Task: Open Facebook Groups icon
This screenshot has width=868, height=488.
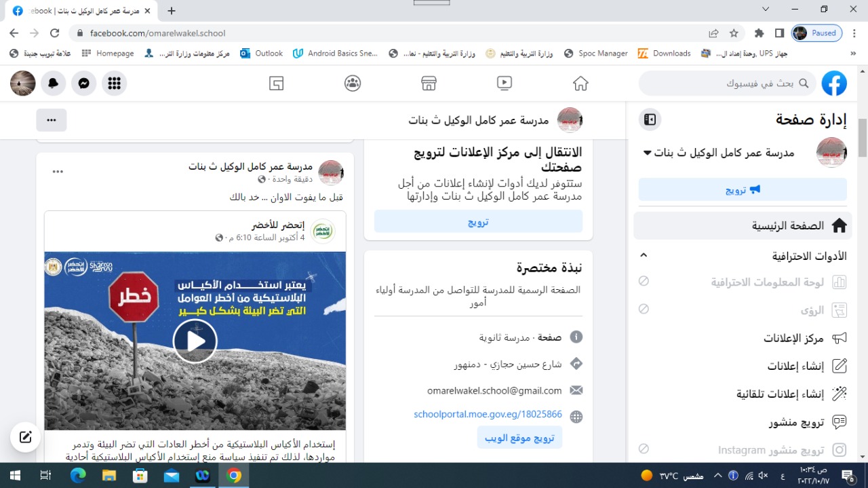Action: (352, 83)
